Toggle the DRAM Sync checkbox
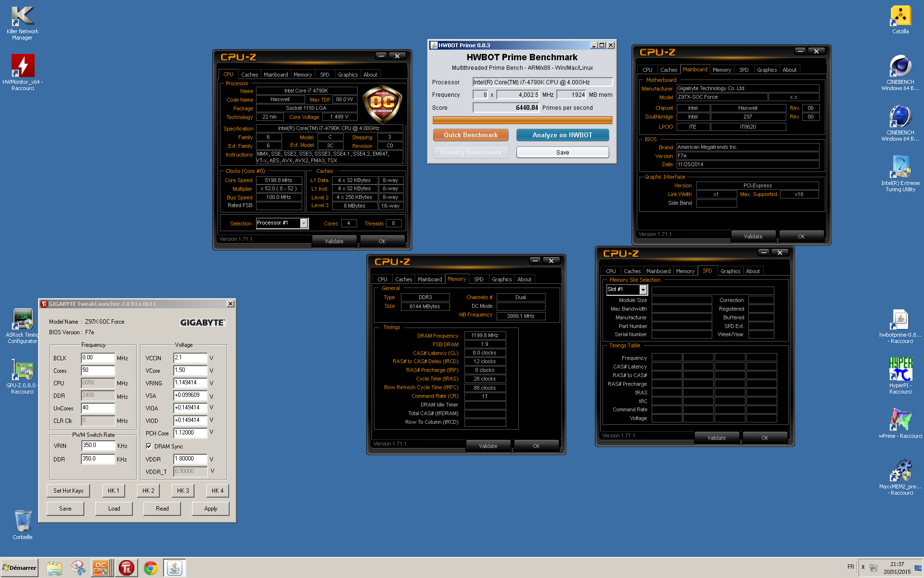This screenshot has width=924, height=578. pyautogui.click(x=149, y=446)
